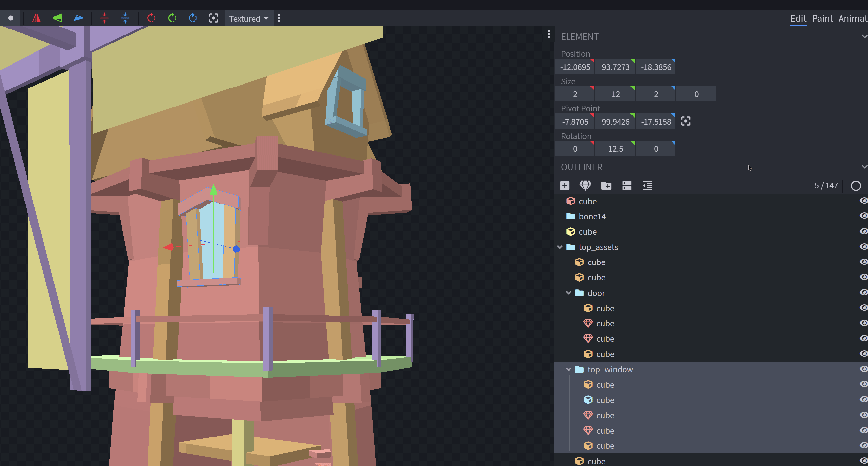
Task: Click the red center X icon
Action: [x=104, y=18]
